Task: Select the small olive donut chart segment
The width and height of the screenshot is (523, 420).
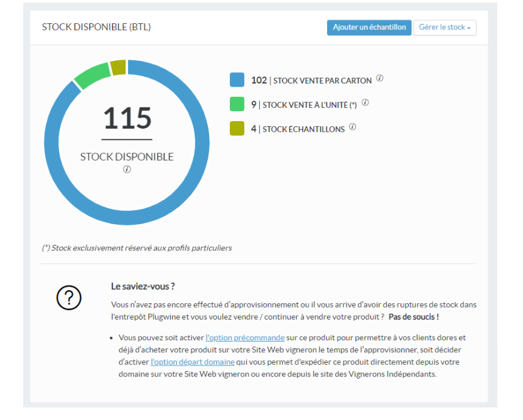Action: click(x=117, y=67)
